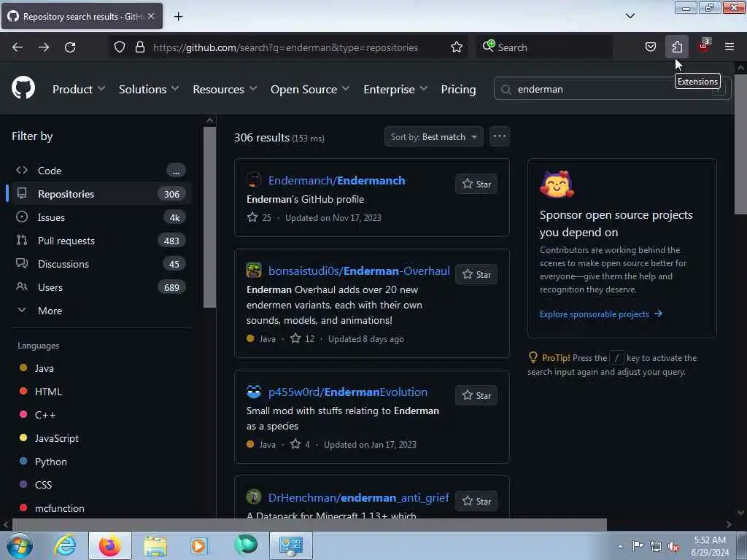Star the Enderman-Overhaul repository
Image resolution: width=747 pixels, height=560 pixels.
(x=476, y=274)
